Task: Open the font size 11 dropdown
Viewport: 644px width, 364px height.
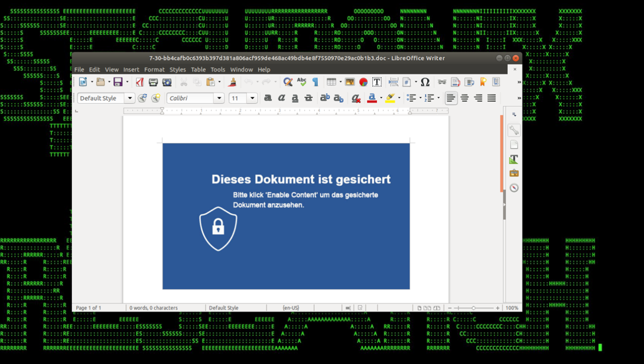Action: click(252, 98)
